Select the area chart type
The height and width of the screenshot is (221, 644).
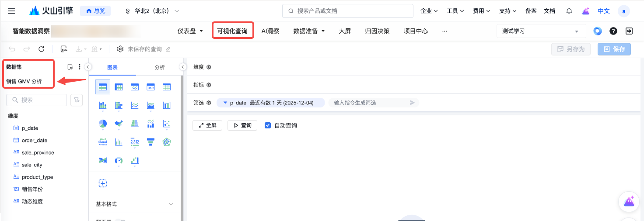point(150,105)
